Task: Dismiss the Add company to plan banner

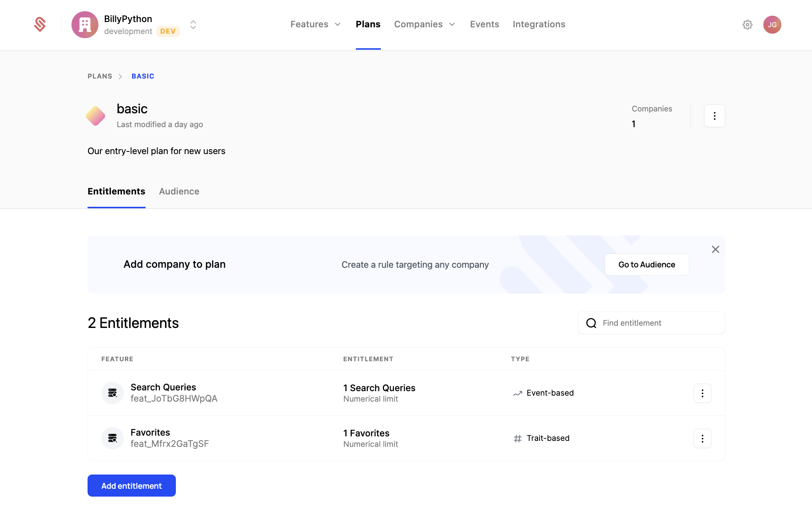Action: coord(715,249)
